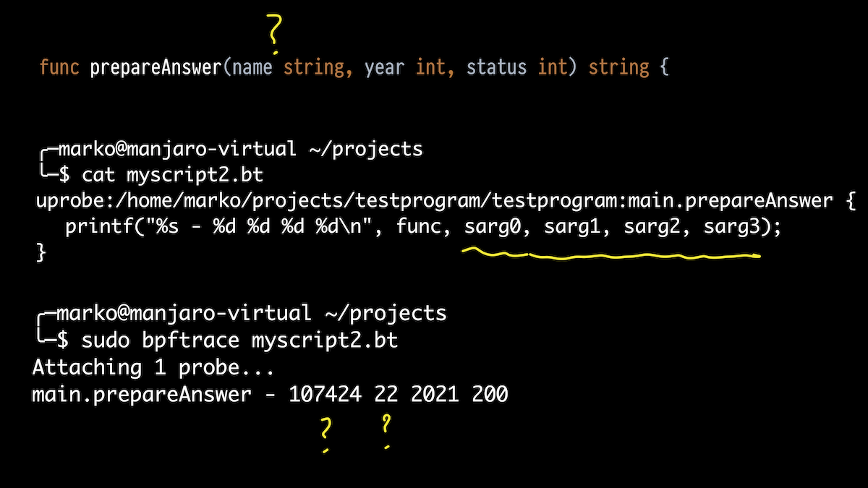
Task: Click the yellow question mark above the function signature
Action: [275, 34]
